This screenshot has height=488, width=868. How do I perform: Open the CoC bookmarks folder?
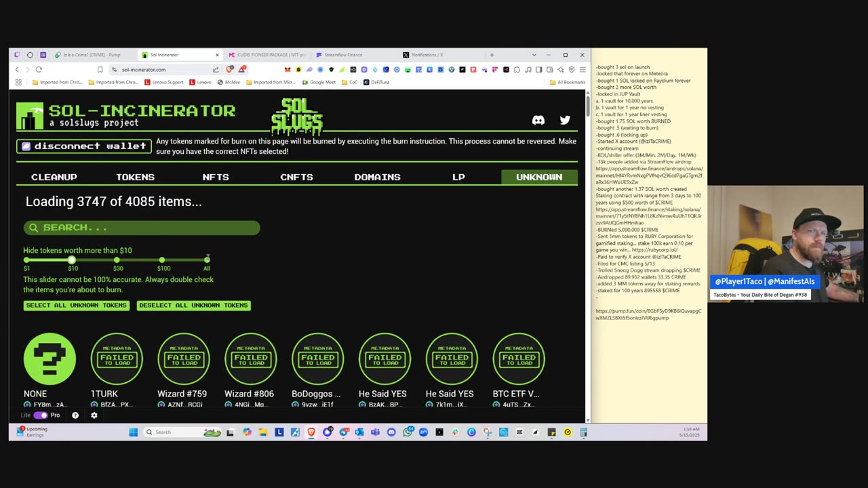(x=349, y=82)
